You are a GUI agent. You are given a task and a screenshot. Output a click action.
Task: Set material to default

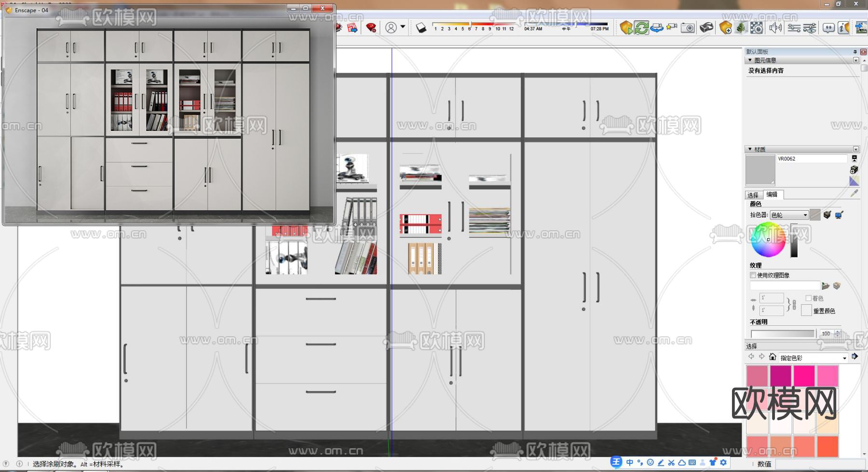coord(854,181)
